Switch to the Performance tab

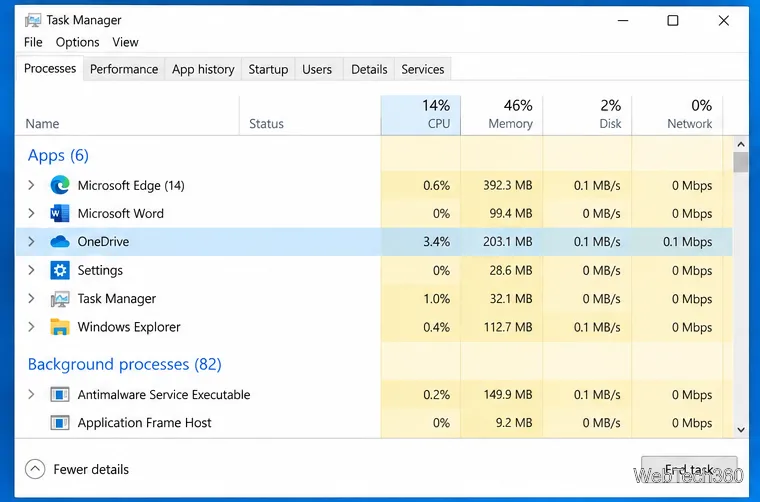pos(124,69)
